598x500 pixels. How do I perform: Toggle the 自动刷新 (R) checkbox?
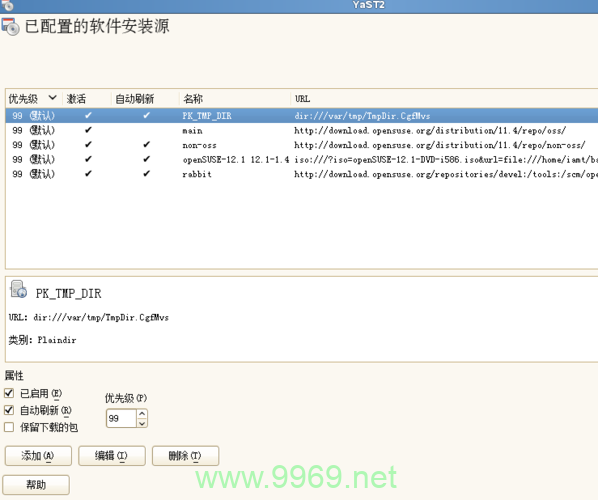pyautogui.click(x=9, y=410)
